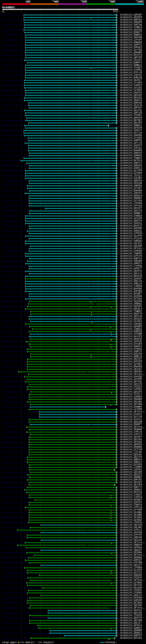Select label UniRef100_Q9SS39
Image resolution: width=146 pixels, height=644 pixels.
[x=131, y=316]
